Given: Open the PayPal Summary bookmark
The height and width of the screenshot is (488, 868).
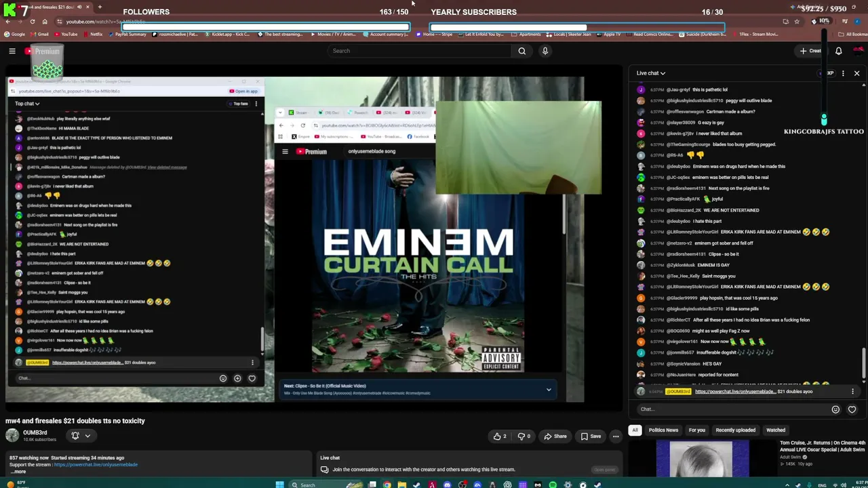Looking at the screenshot, I should [x=127, y=34].
